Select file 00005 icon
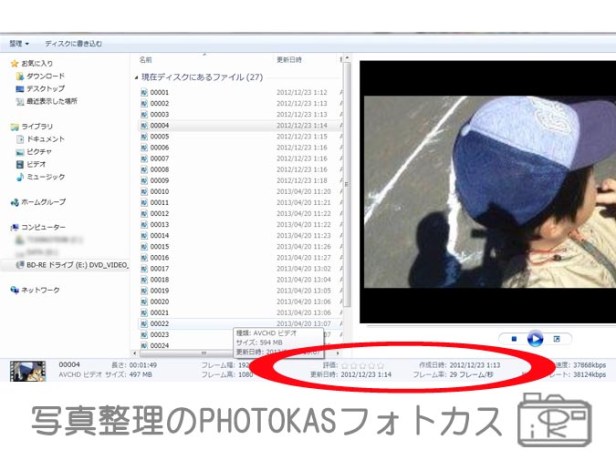The width and height of the screenshot is (616, 460). tap(144, 137)
